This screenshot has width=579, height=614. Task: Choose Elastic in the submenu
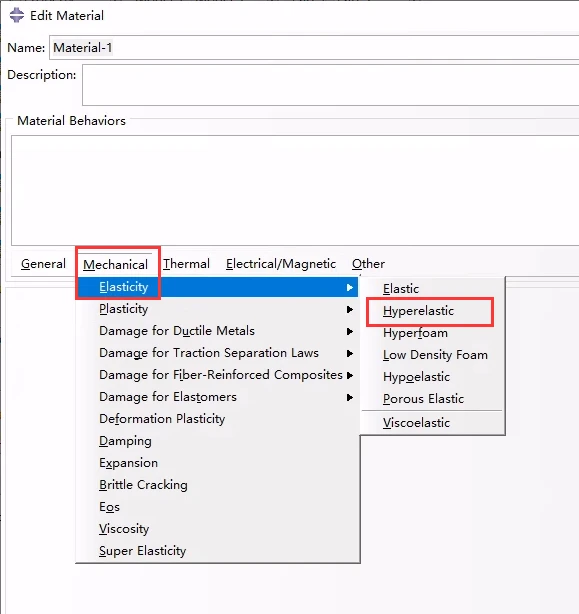click(401, 289)
